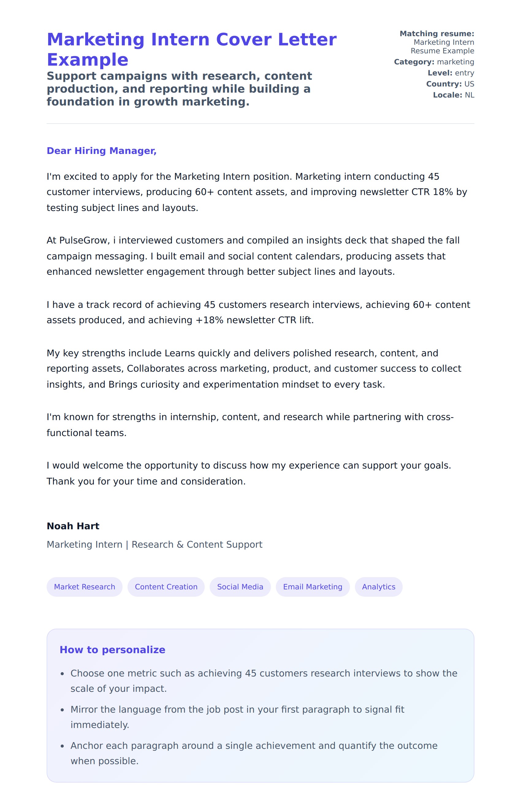Click the tip about mirroring job post language
Viewport: 521px width, 812px height.
pos(237,717)
